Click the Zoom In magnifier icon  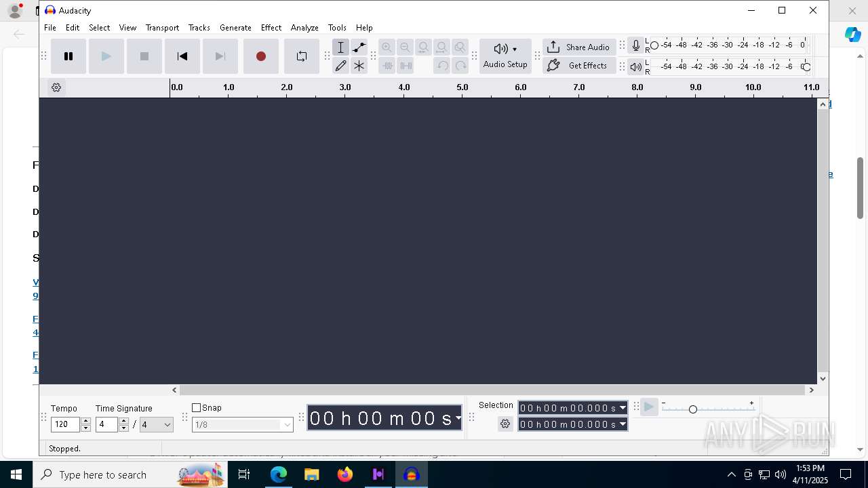[387, 47]
